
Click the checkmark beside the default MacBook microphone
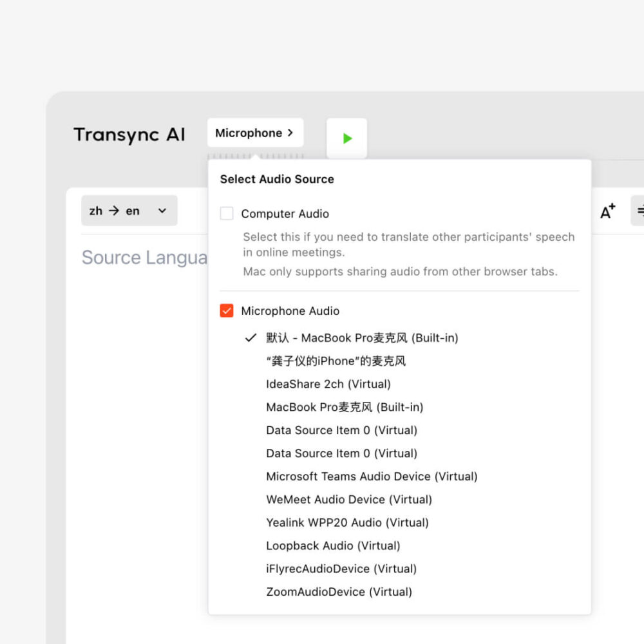(249, 337)
